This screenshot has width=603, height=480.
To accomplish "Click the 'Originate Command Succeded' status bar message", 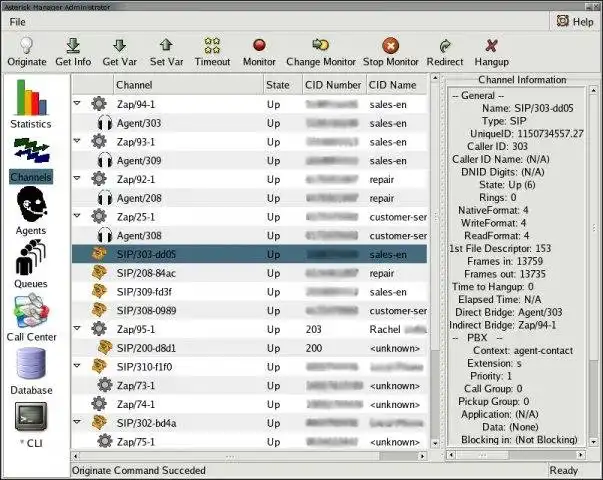I will click(139, 470).
